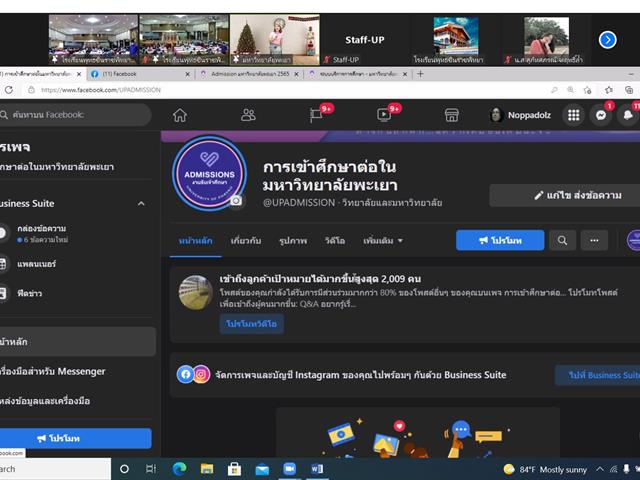The image size is (640, 480).
Task: Click Facebook and Instagram icons in Business Suite banner
Action: (x=193, y=374)
